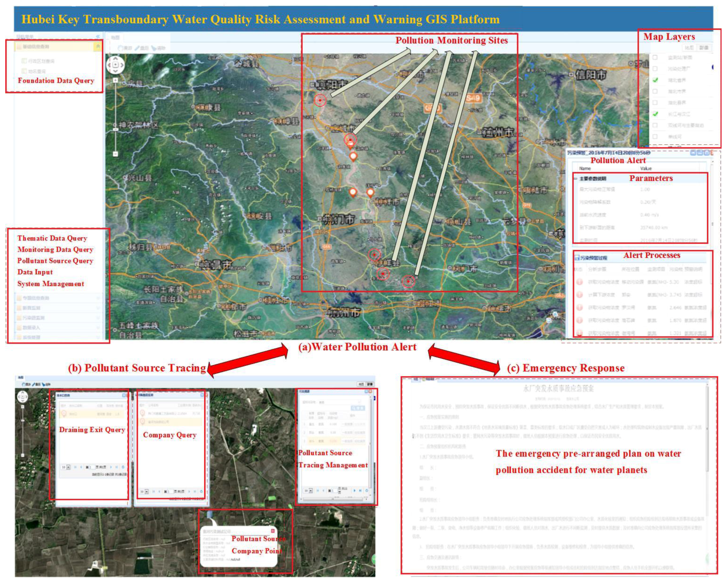Click the northernmost red pollution monitoring site marker

pos(320,100)
